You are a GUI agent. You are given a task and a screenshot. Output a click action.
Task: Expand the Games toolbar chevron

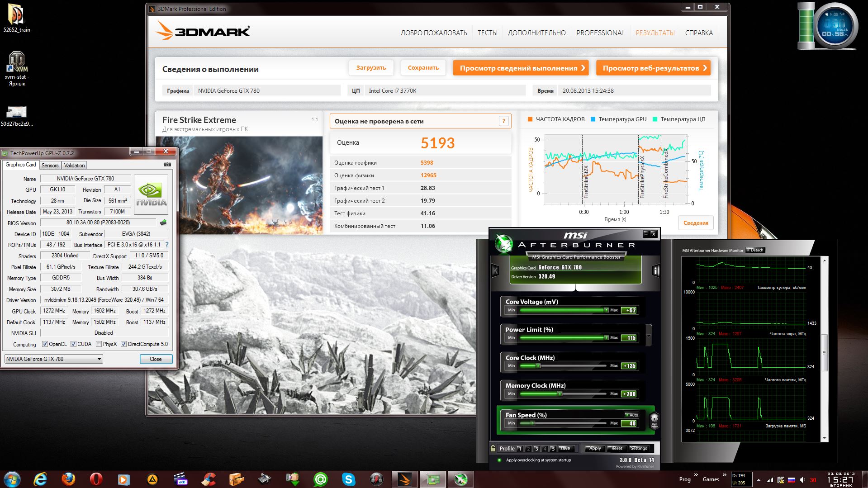coord(725,475)
